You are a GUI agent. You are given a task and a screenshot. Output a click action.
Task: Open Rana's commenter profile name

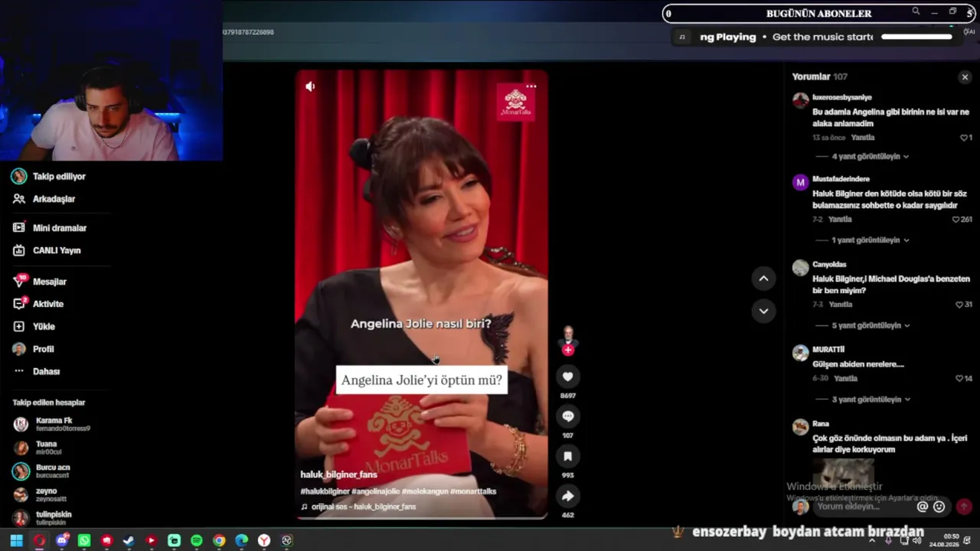821,424
